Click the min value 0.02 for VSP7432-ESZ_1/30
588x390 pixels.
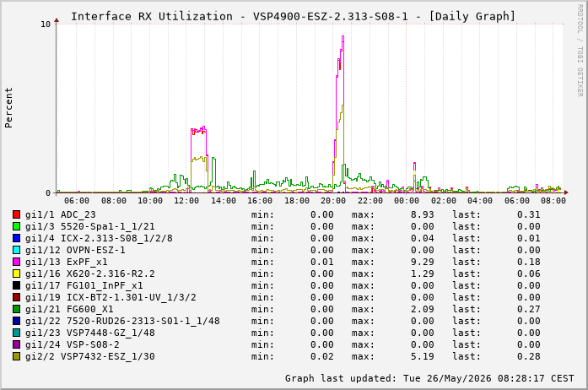coord(322,356)
